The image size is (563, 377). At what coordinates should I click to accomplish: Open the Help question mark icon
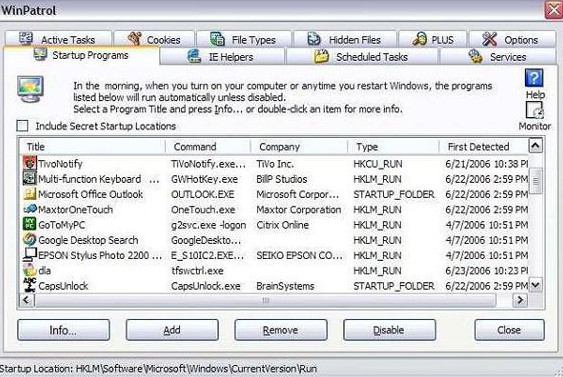[534, 78]
